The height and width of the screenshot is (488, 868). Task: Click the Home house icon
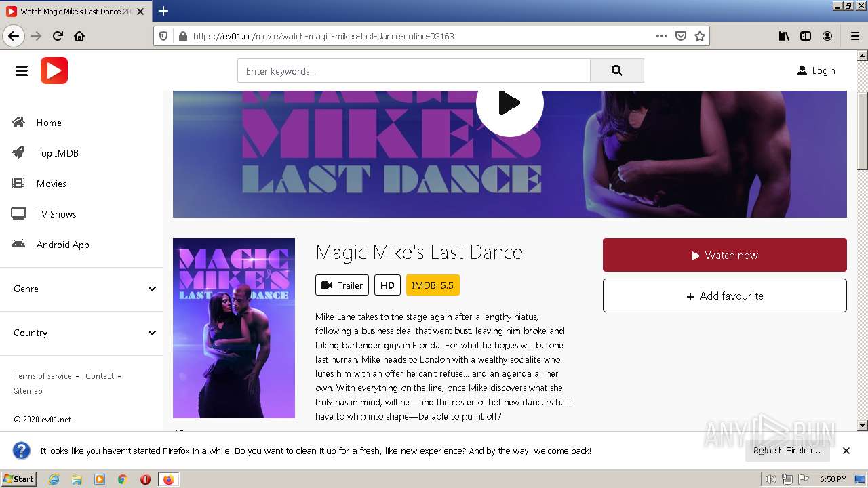click(18, 122)
